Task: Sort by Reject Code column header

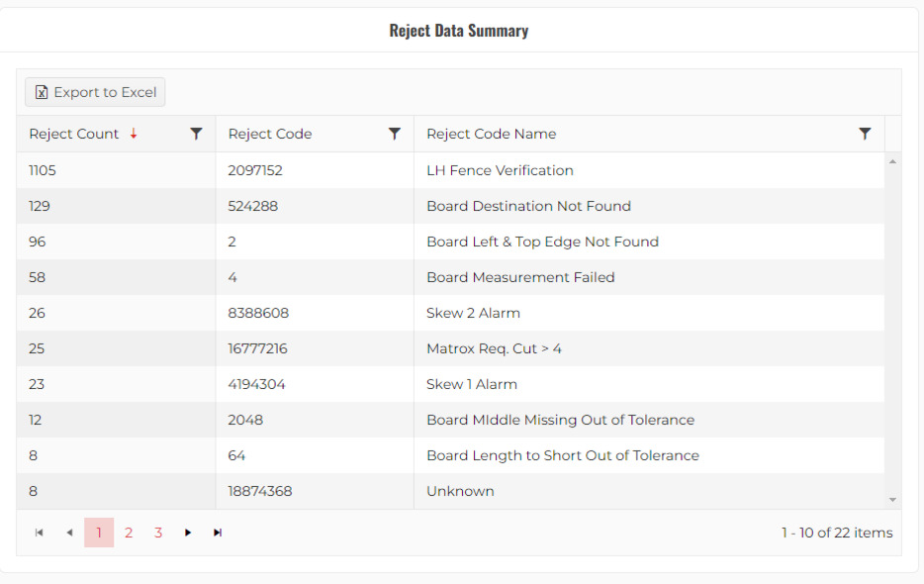Action: (270, 134)
